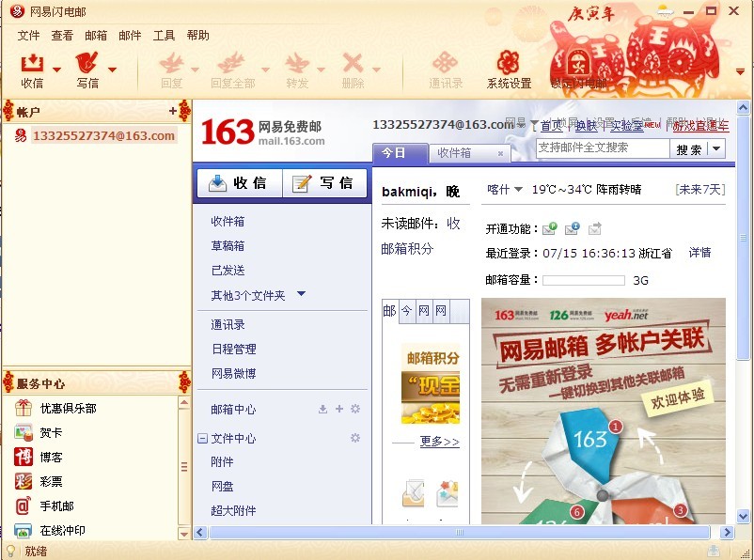Open dropdown arrow next to 写信 toolbar button
Screen dimensions: 754x560
click(112, 70)
